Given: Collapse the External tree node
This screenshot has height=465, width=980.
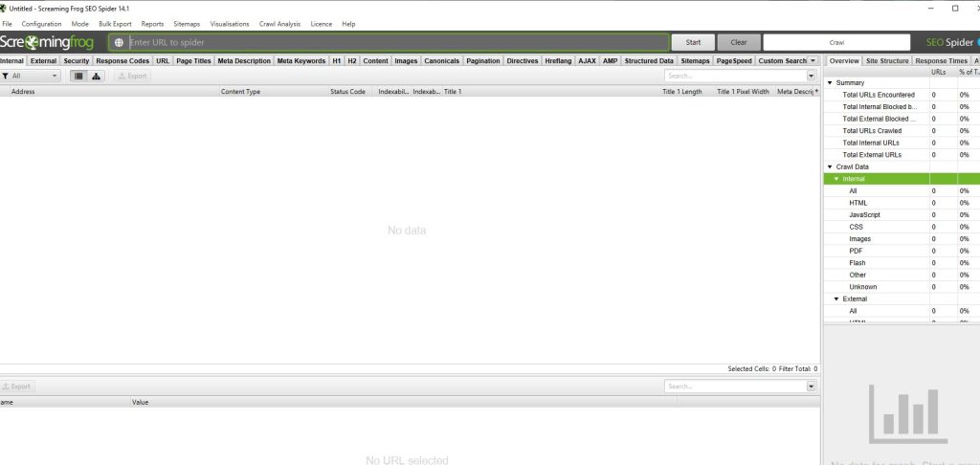Looking at the screenshot, I should click(836, 299).
